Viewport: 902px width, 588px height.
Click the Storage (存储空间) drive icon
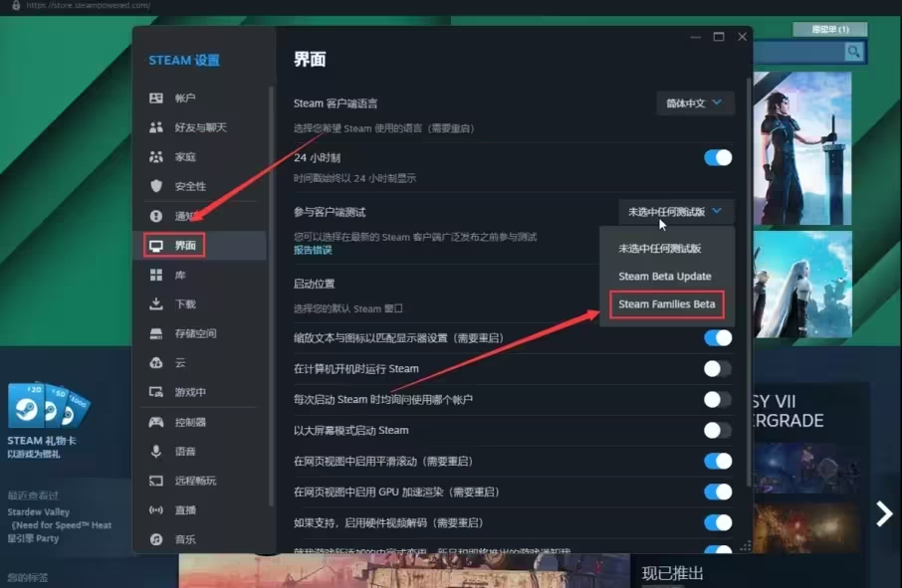156,334
